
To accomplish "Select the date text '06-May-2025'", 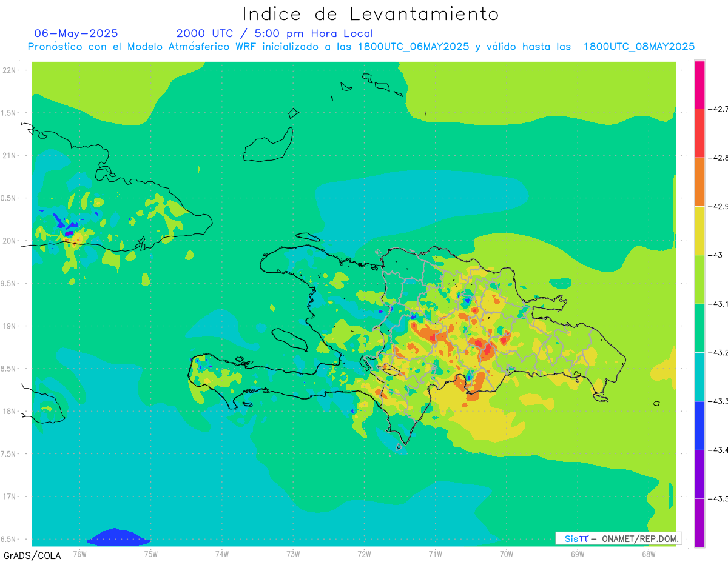I will (76, 33).
